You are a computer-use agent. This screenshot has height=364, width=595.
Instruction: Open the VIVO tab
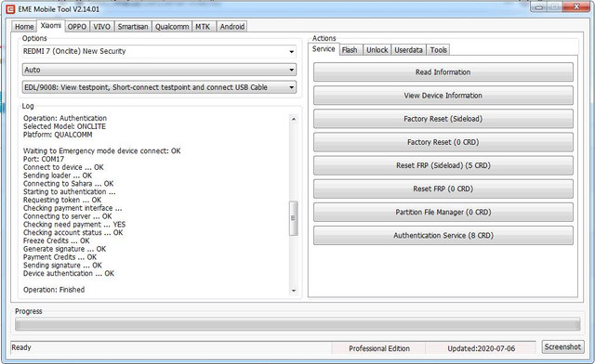101,27
